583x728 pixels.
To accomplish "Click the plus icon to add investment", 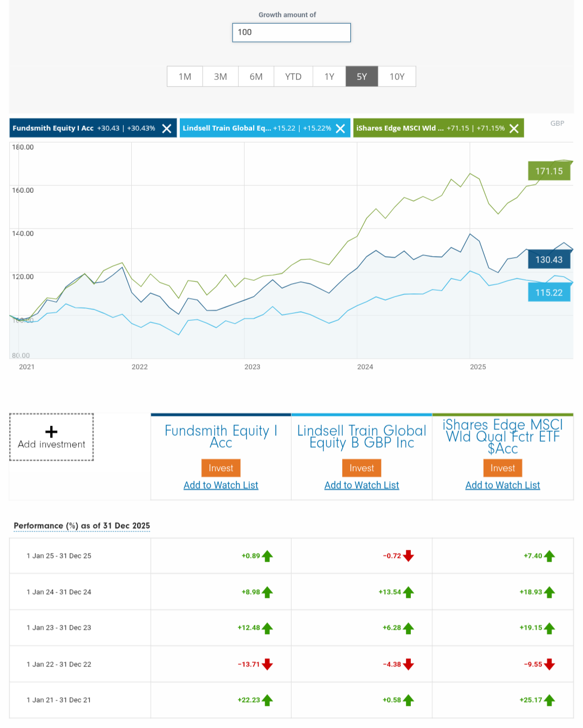I will click(x=51, y=432).
